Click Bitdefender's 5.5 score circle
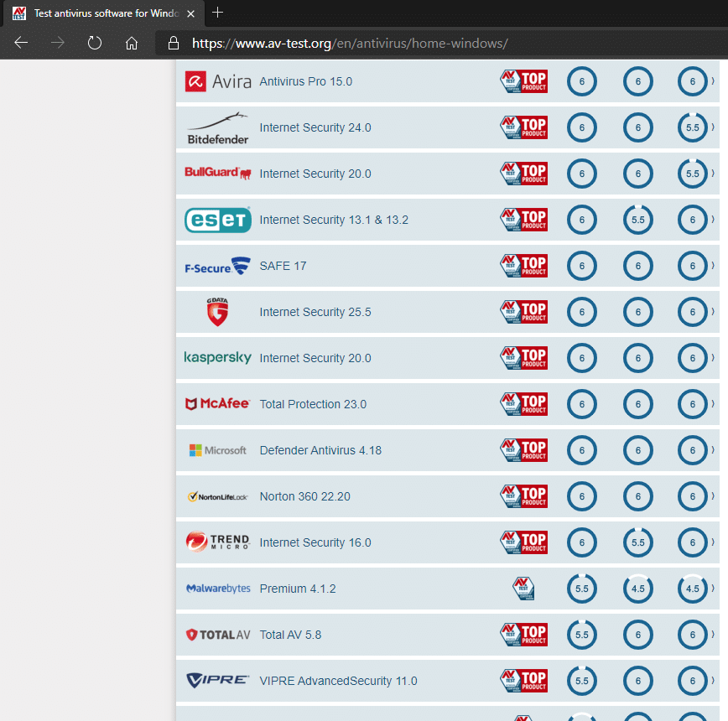This screenshot has width=728, height=721. [692, 127]
